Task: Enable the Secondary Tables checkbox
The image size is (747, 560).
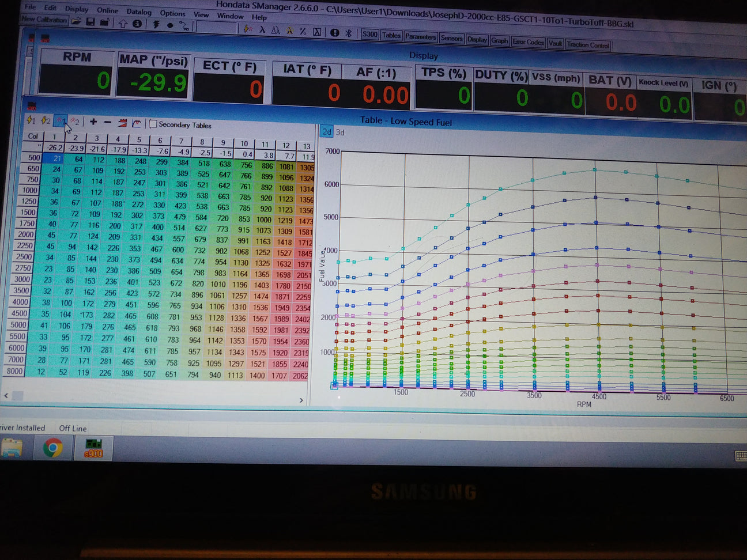Action: pyautogui.click(x=153, y=124)
